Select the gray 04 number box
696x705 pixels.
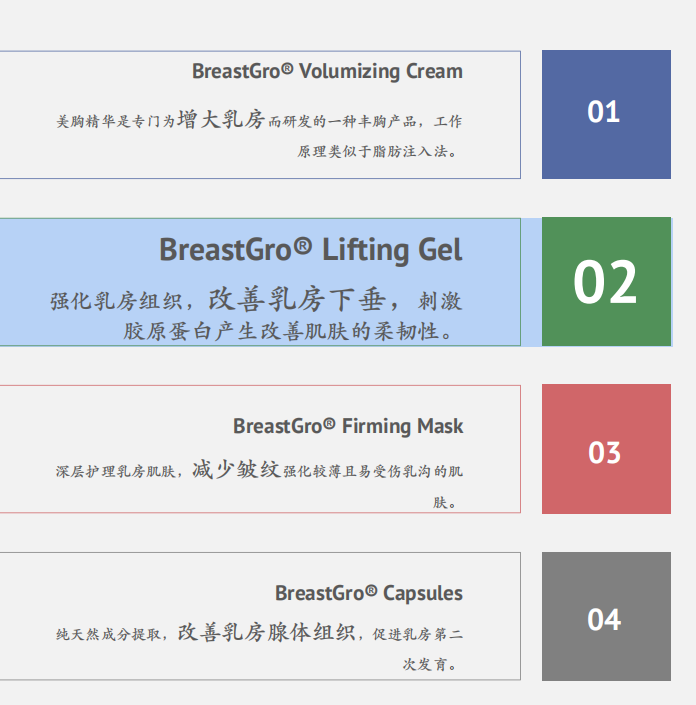coord(606,617)
